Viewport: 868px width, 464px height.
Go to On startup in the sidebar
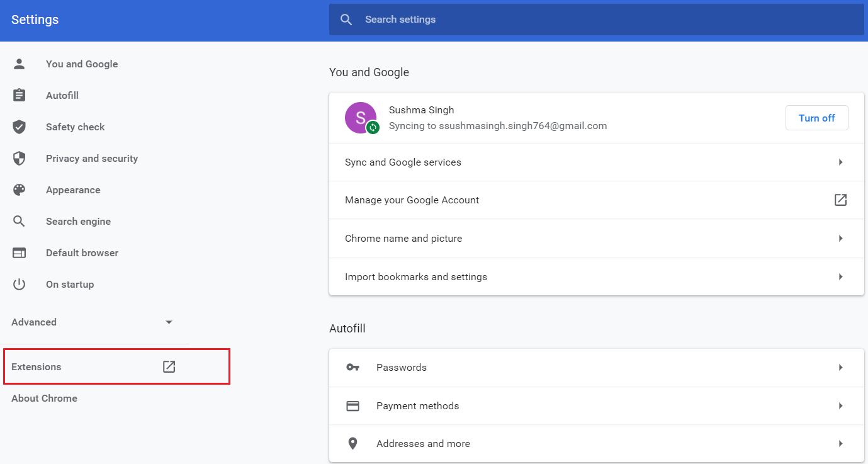[70, 284]
